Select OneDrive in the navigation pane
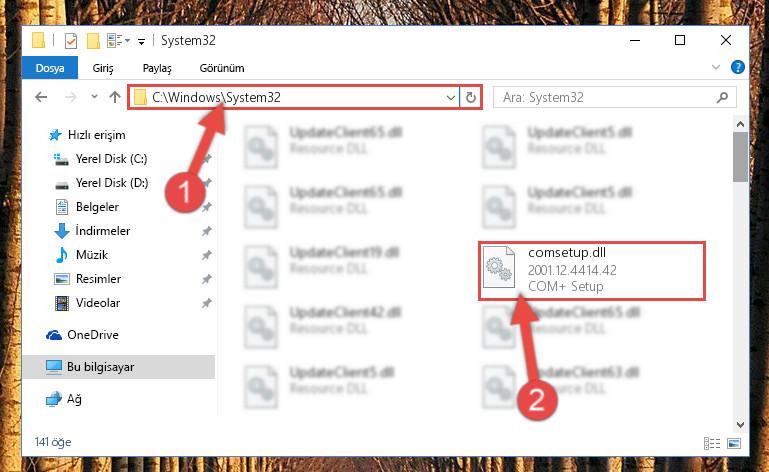The image size is (769, 472). click(x=93, y=335)
